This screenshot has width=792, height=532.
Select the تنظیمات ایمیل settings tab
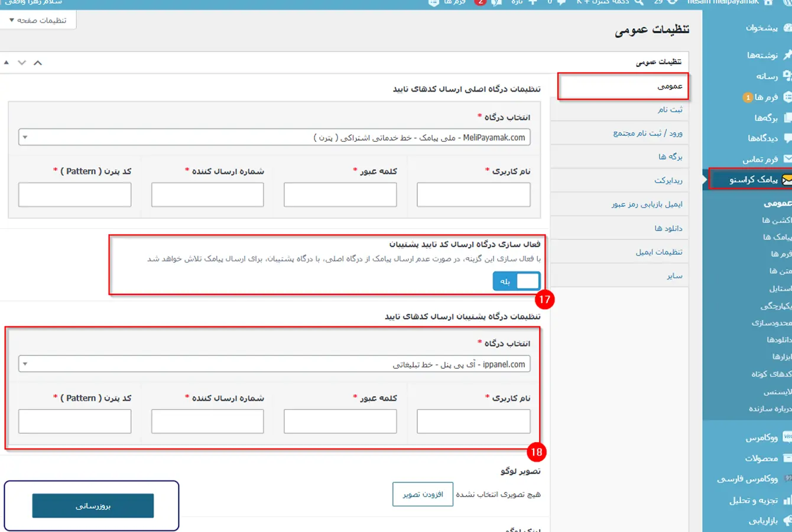[x=619, y=252]
